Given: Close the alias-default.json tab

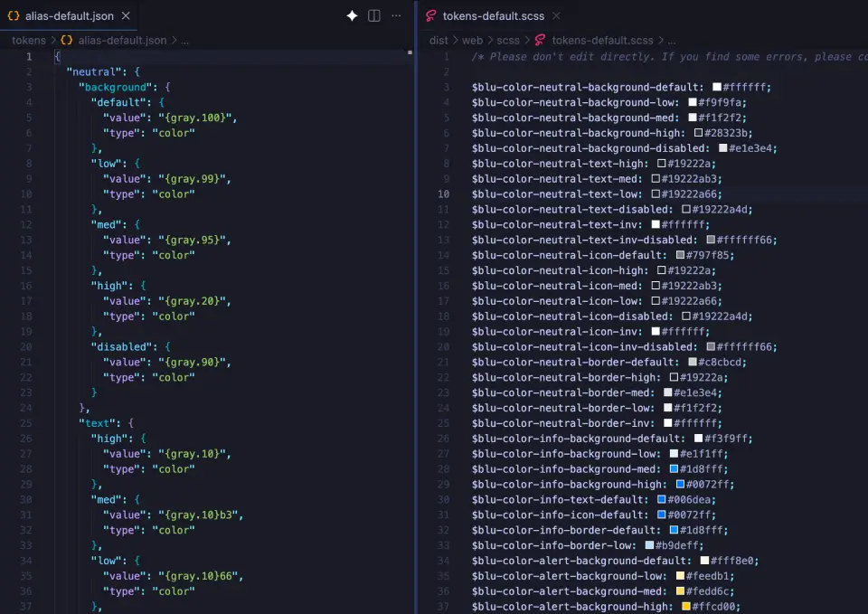Looking at the screenshot, I should [x=126, y=16].
